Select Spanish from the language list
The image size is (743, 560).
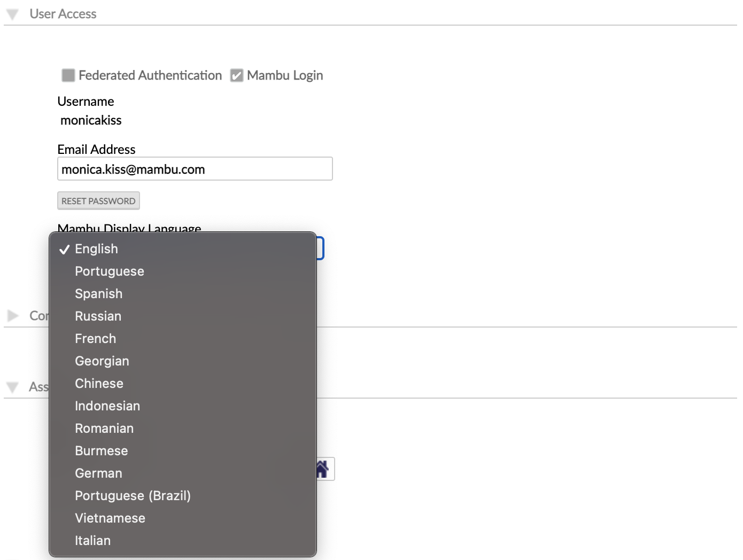click(98, 293)
